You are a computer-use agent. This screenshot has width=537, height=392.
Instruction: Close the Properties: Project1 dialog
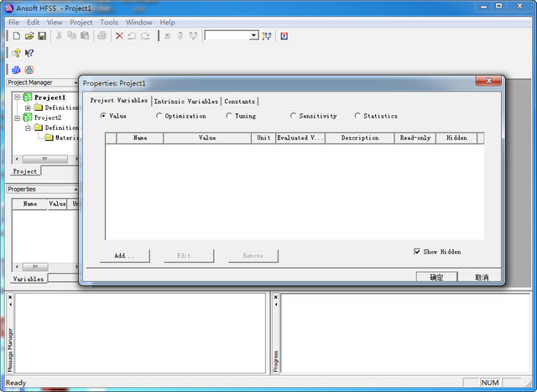pos(488,81)
